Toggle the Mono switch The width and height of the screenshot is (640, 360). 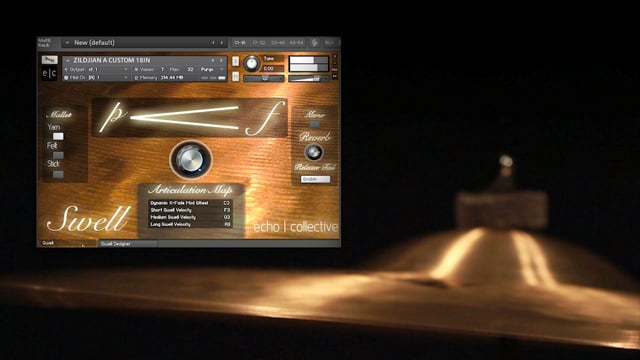pos(314,124)
